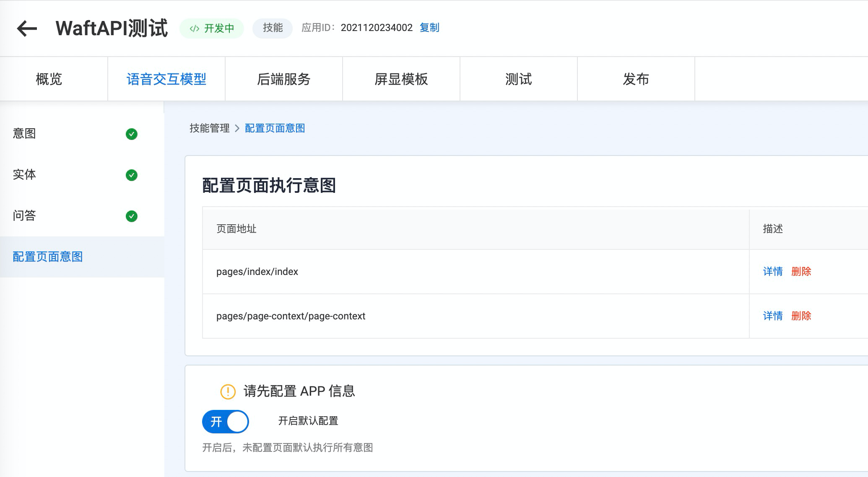Open the 语音交互模型 tab
The height and width of the screenshot is (477, 868).
point(166,79)
